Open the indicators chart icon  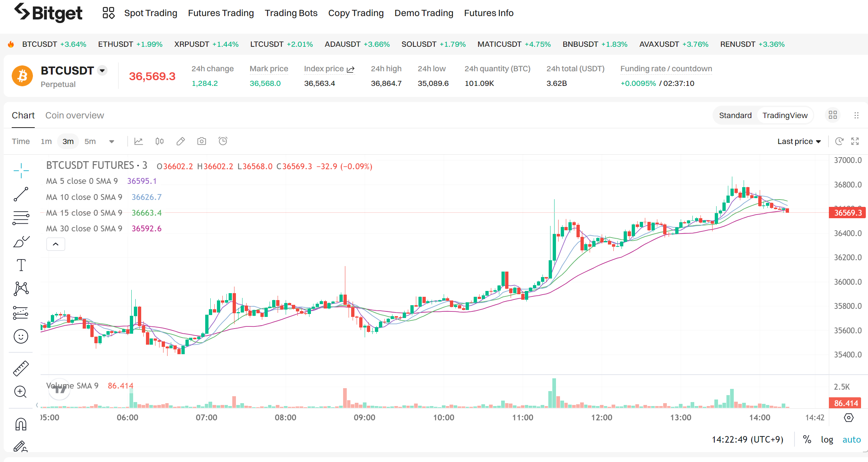point(139,141)
